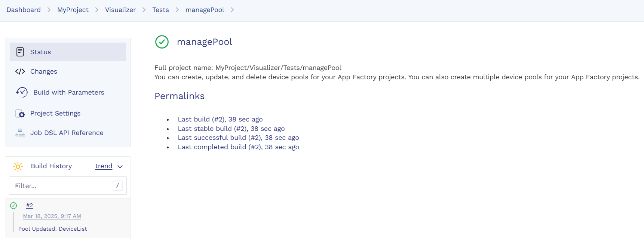Click the green checkmark next to managePool title
The height and width of the screenshot is (240, 644).
point(162,42)
